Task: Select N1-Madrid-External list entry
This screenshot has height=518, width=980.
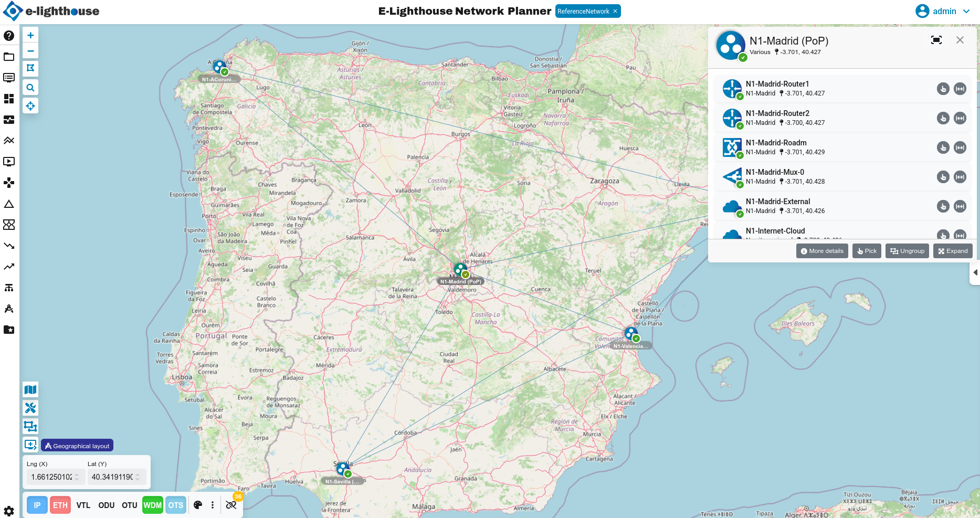Action: pos(842,206)
